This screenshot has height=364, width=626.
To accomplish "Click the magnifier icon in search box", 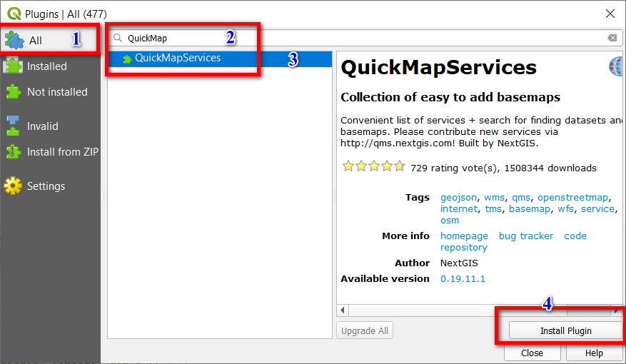I will 117,38.
